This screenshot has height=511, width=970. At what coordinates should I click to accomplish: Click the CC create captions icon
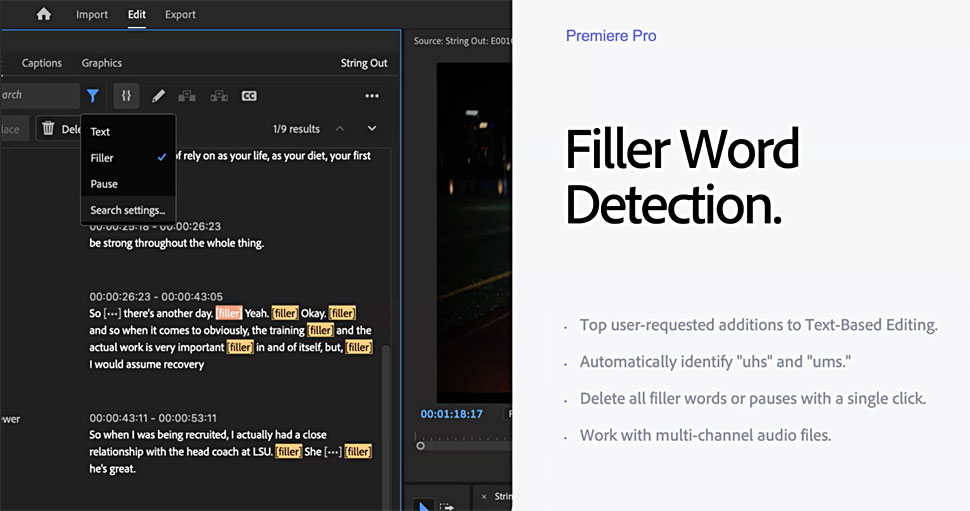249,95
